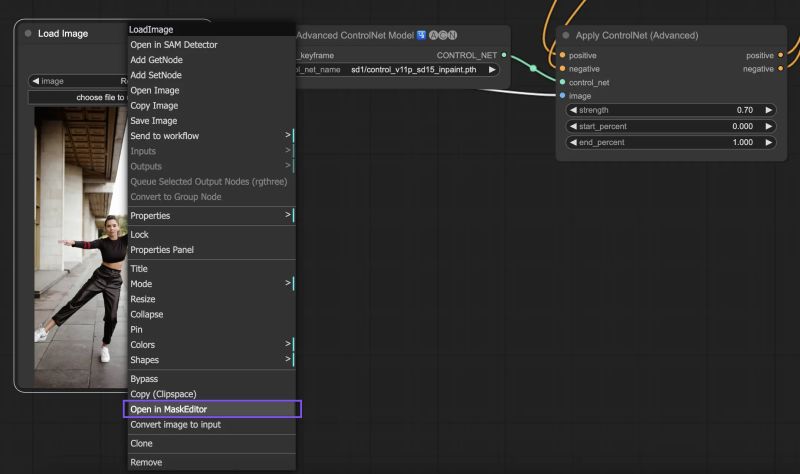This screenshot has height=474, width=800.
Task: Click the strength value 0.70 field
Action: pyautogui.click(x=744, y=110)
